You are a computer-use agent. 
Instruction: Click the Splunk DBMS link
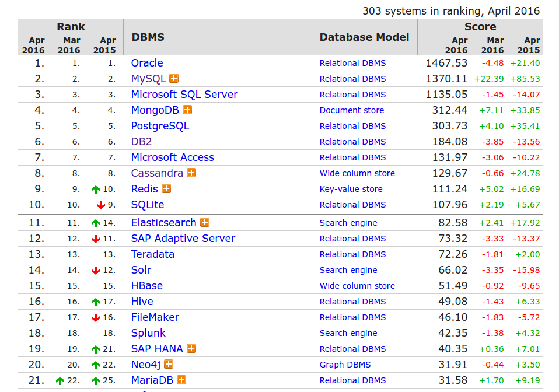pos(148,333)
